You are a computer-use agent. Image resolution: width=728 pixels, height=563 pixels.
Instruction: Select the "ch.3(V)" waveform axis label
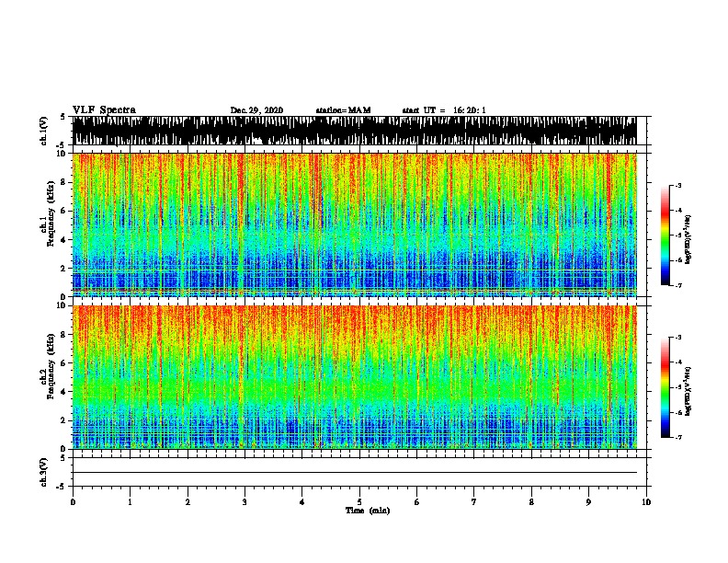pyautogui.click(x=43, y=472)
